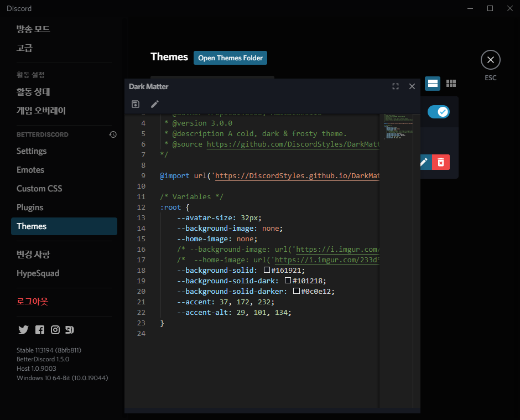The width and height of the screenshot is (520, 420).
Task: Click the imgur link on line 16
Action: click(337, 249)
